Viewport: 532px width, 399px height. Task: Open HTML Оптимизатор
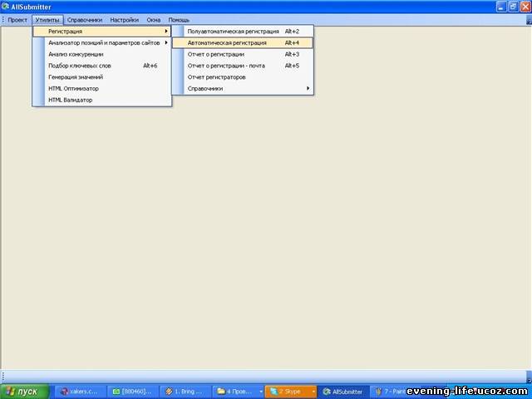tap(101, 89)
